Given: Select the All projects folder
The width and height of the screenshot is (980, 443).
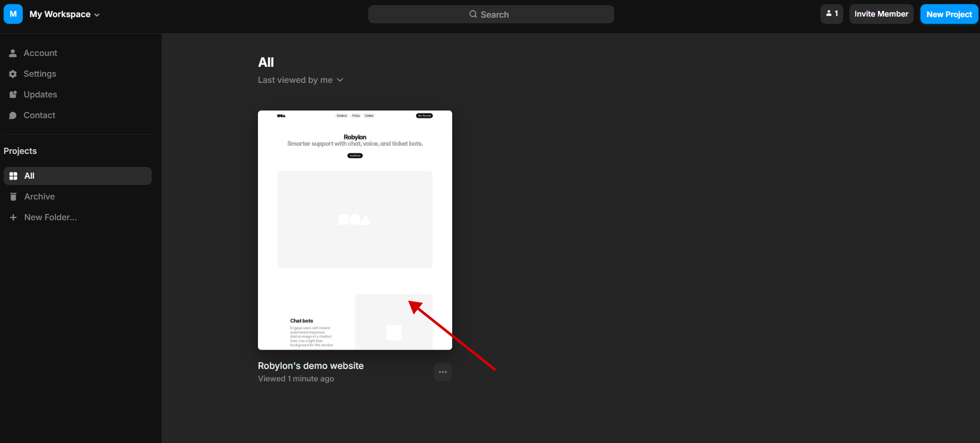Looking at the screenshot, I should tap(78, 176).
